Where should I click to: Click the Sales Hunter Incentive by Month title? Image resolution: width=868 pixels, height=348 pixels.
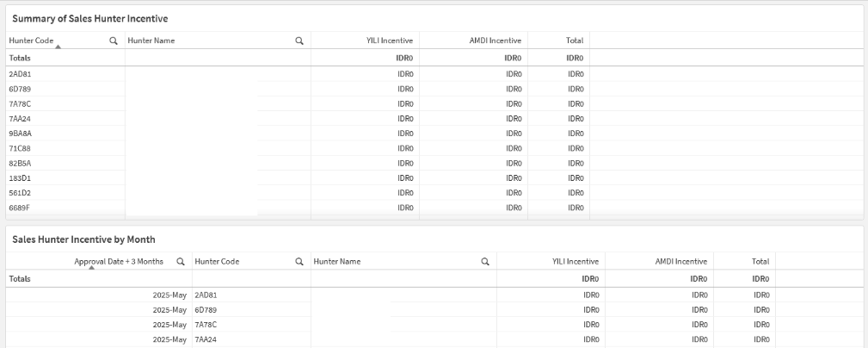click(x=83, y=239)
